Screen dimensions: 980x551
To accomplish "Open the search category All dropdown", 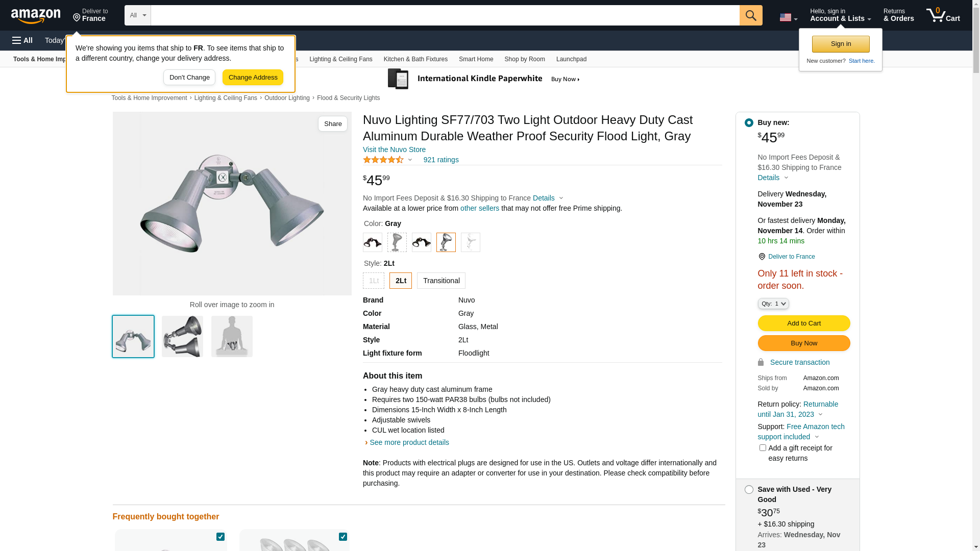I will (137, 15).
